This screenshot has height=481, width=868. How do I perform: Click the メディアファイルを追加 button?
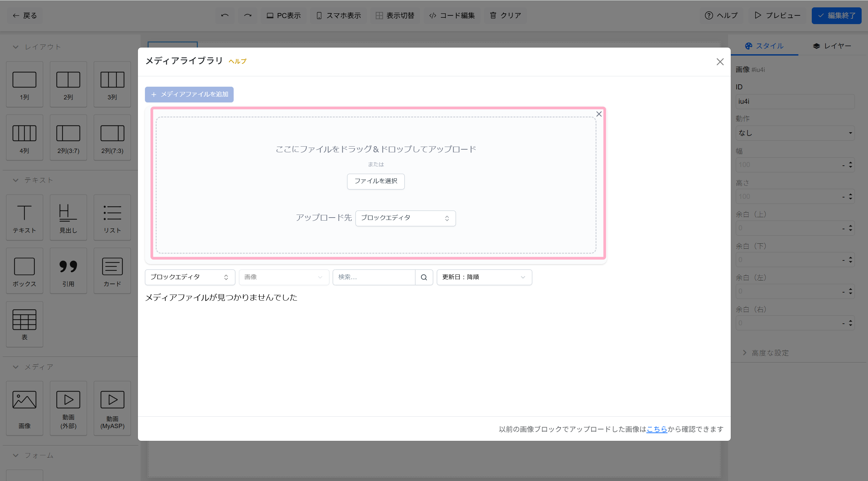coord(189,94)
